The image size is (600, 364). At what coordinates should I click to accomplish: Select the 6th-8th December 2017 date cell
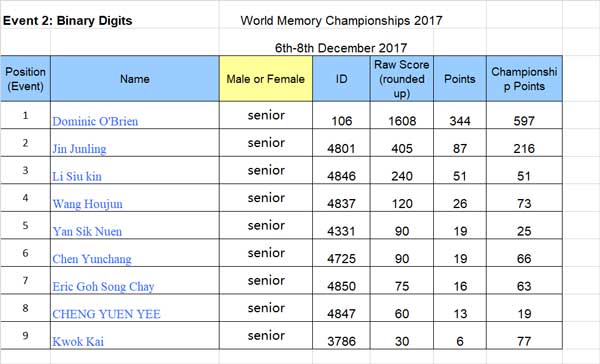point(341,48)
